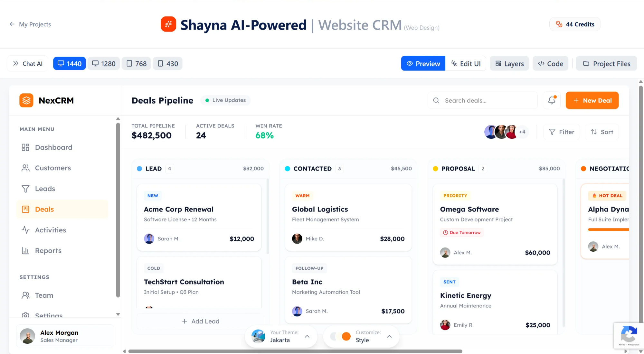Click the back arrow beside My Projects
This screenshot has height=354, width=644.
point(12,24)
